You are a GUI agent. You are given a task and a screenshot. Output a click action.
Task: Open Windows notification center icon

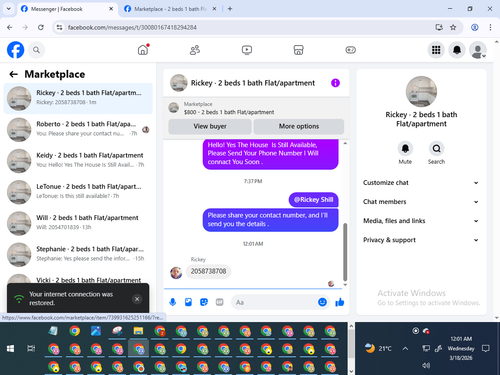(x=486, y=349)
